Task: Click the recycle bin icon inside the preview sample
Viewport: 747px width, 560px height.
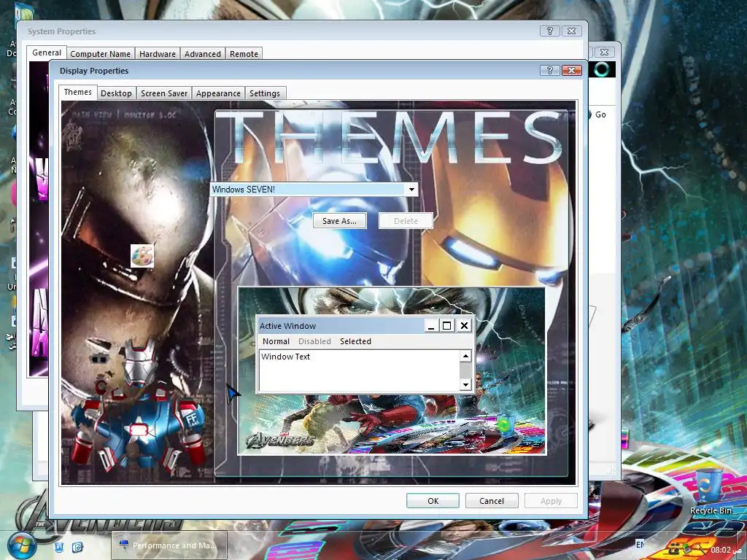Action: [505, 424]
